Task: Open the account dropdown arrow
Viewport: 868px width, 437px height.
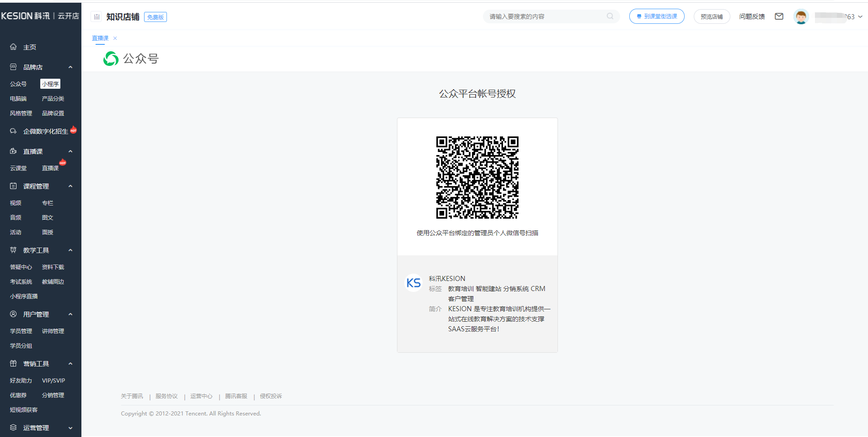Action: 860,16
